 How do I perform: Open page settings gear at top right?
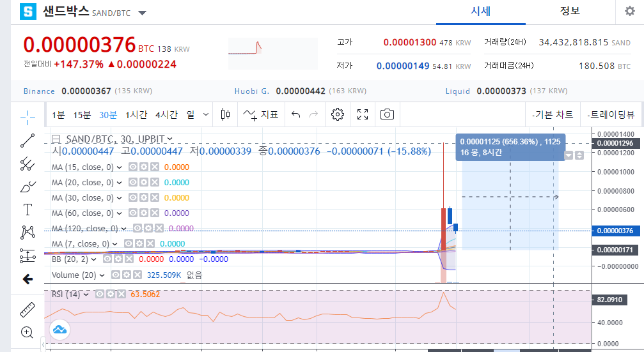pos(630,11)
